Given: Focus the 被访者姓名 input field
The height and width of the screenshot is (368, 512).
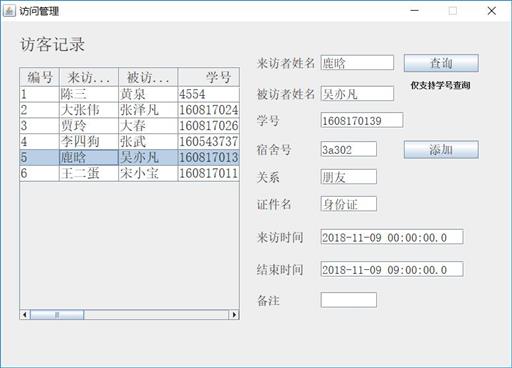Looking at the screenshot, I should click(357, 94).
